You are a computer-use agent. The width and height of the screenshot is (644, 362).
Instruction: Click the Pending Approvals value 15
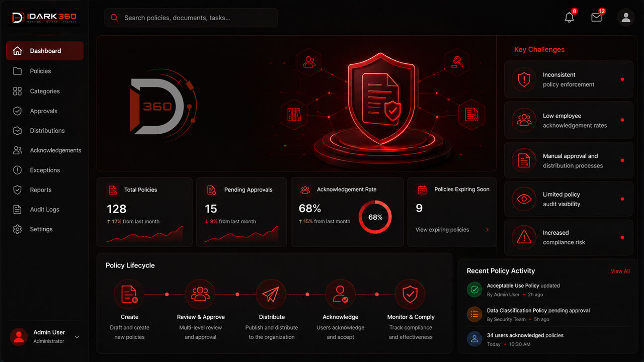pos(211,209)
